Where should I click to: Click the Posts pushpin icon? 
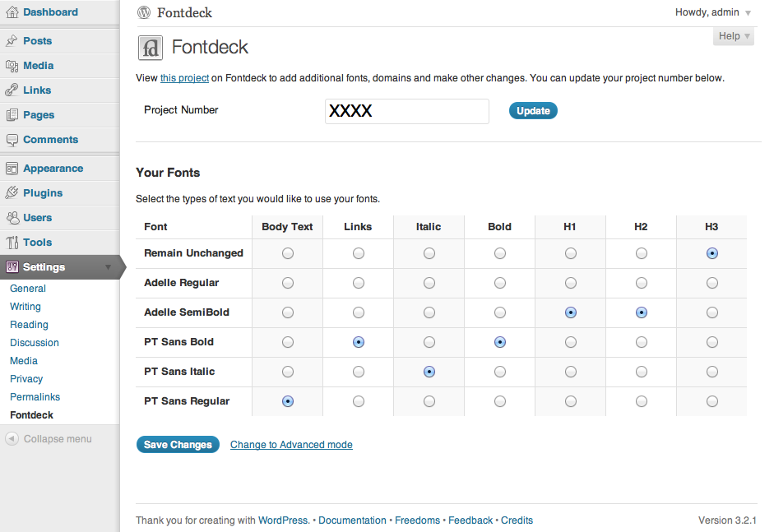coord(12,41)
